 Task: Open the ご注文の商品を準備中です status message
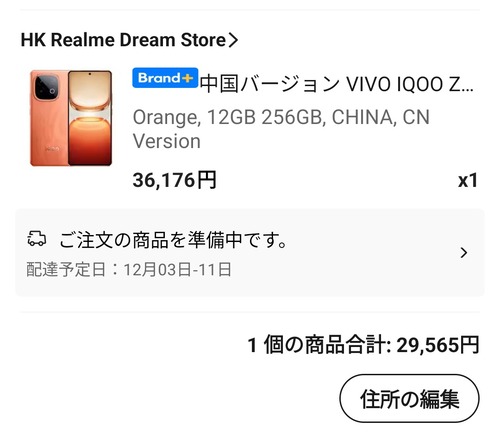coord(173,240)
